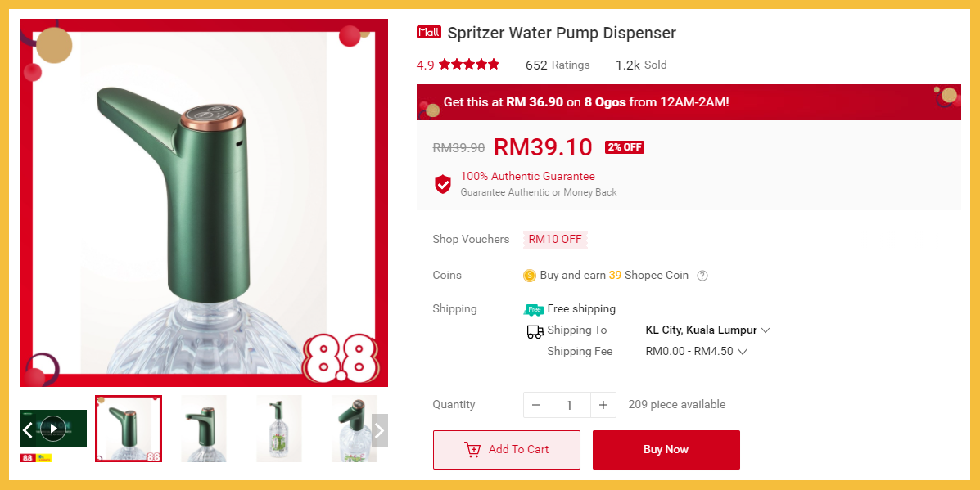Click the Buy Now button
The height and width of the screenshot is (490, 980).
666,449
